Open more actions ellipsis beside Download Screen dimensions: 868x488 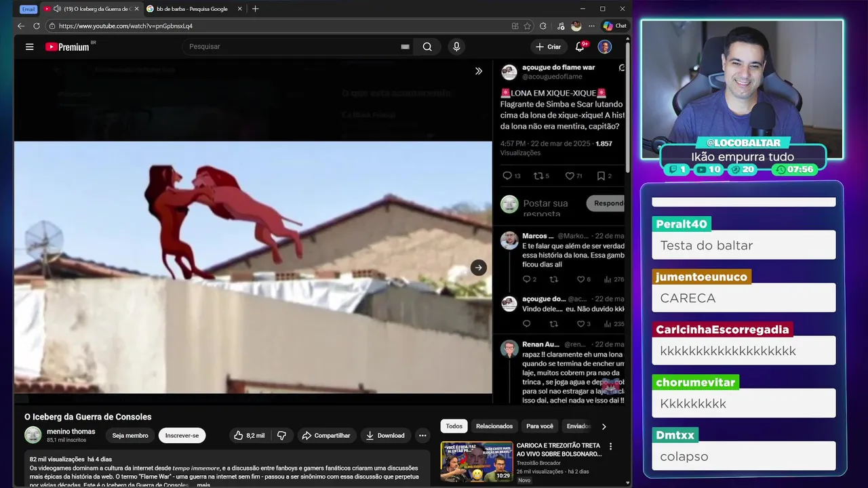422,436
